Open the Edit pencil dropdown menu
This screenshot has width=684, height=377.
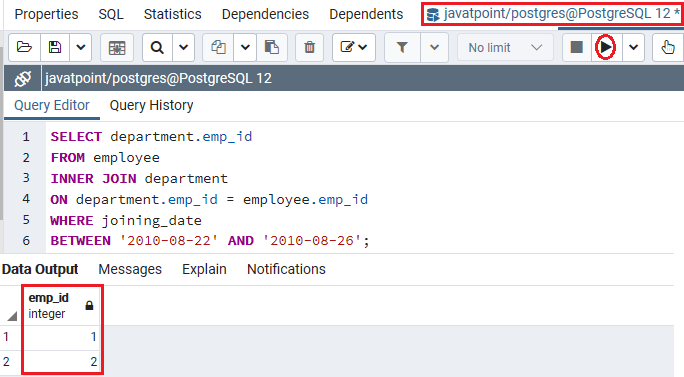(354, 47)
